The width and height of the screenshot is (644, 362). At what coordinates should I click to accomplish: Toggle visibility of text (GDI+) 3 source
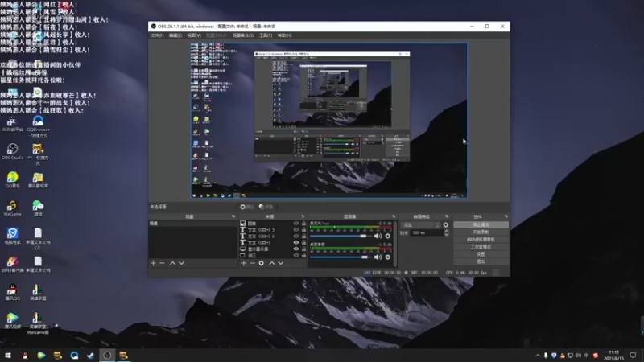click(x=295, y=230)
